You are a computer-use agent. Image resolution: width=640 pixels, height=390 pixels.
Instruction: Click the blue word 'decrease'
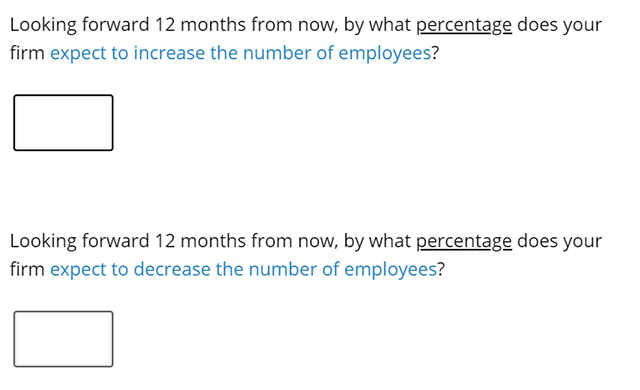(x=172, y=270)
